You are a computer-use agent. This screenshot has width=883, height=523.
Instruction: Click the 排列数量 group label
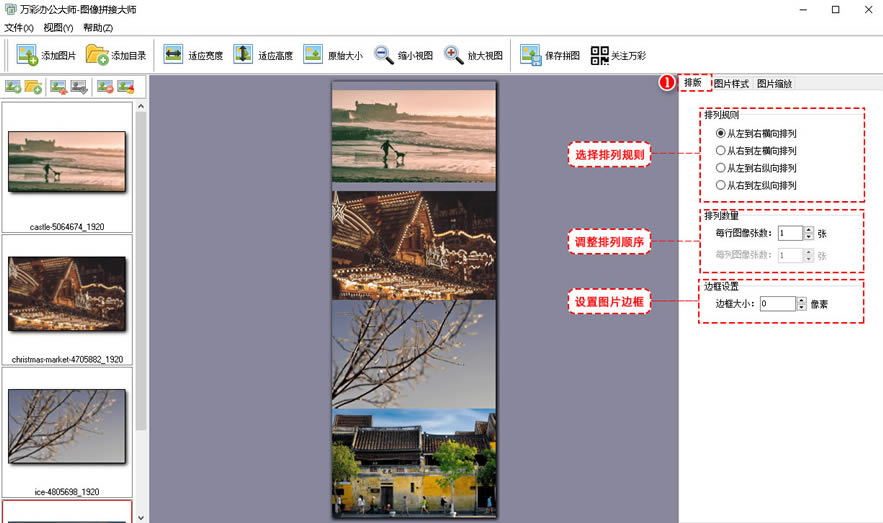coord(721,216)
